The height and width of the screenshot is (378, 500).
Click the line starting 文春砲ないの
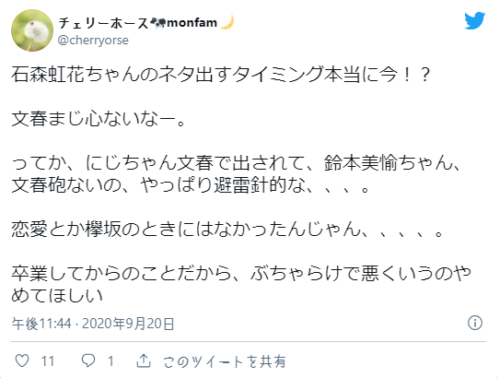[191, 185]
